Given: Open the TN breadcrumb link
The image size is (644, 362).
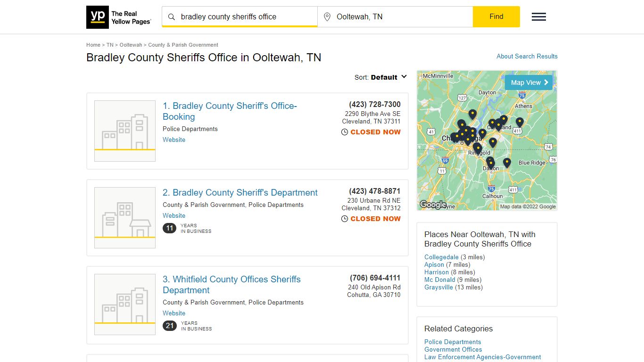Looking at the screenshot, I should 110,45.
